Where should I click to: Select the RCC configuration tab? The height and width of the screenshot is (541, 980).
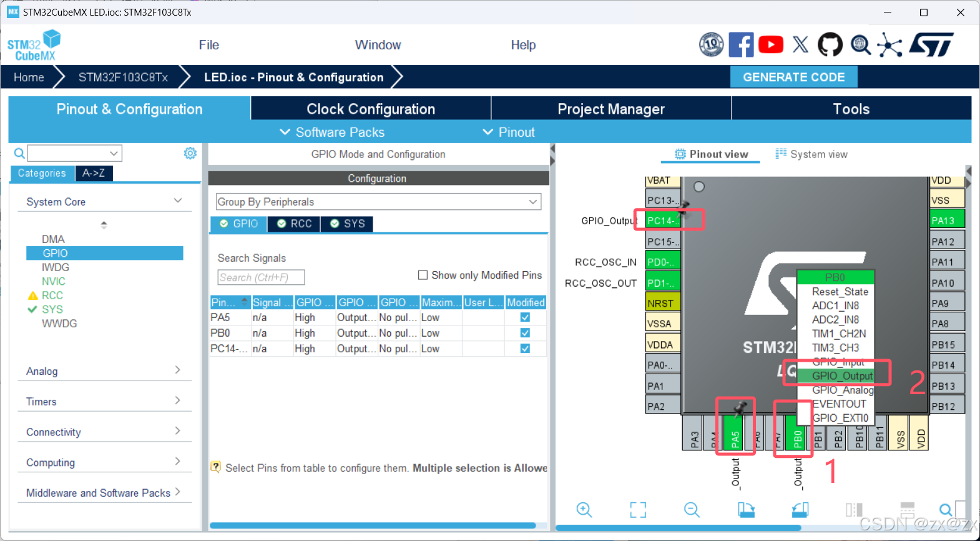point(294,224)
